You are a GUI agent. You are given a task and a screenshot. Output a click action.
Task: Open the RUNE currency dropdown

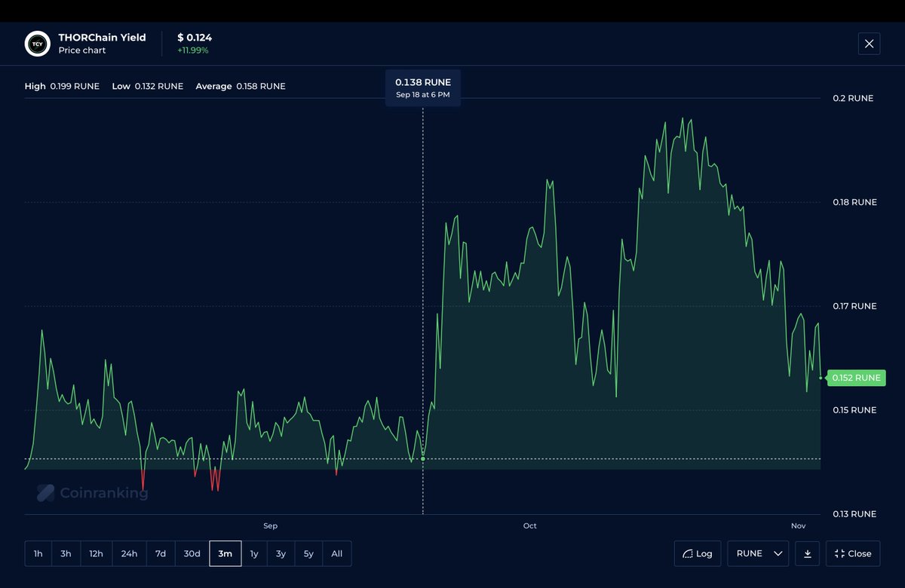pyautogui.click(x=759, y=553)
